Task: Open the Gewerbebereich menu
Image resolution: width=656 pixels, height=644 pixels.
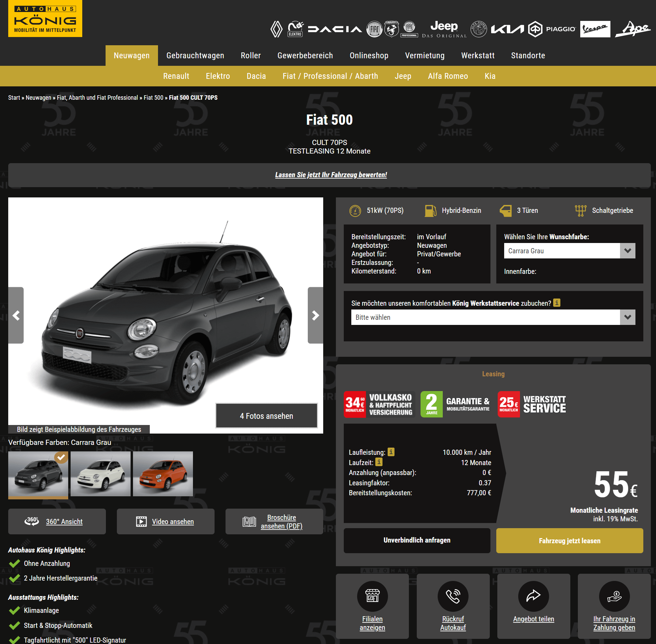Action: (305, 56)
